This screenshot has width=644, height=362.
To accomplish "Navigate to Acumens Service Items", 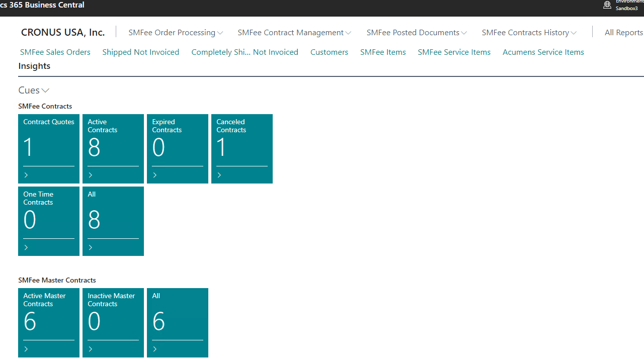I will pyautogui.click(x=543, y=52).
